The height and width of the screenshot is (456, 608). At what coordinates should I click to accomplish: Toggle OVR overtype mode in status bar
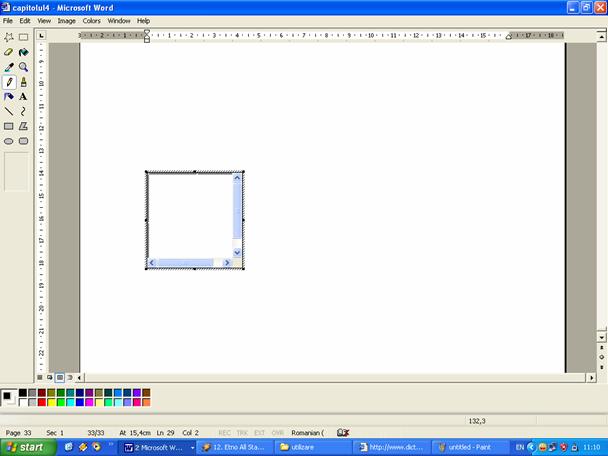(x=277, y=432)
